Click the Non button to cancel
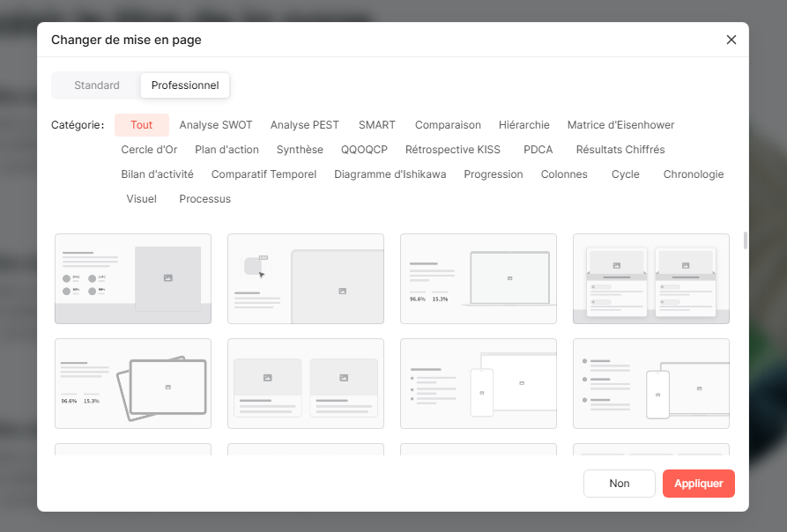This screenshot has height=532, width=787. click(619, 484)
